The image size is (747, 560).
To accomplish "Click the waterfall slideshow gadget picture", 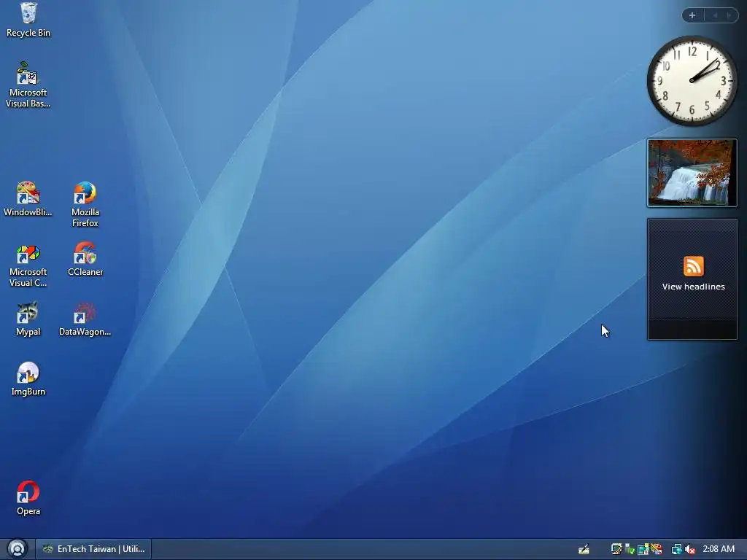I will point(692,173).
